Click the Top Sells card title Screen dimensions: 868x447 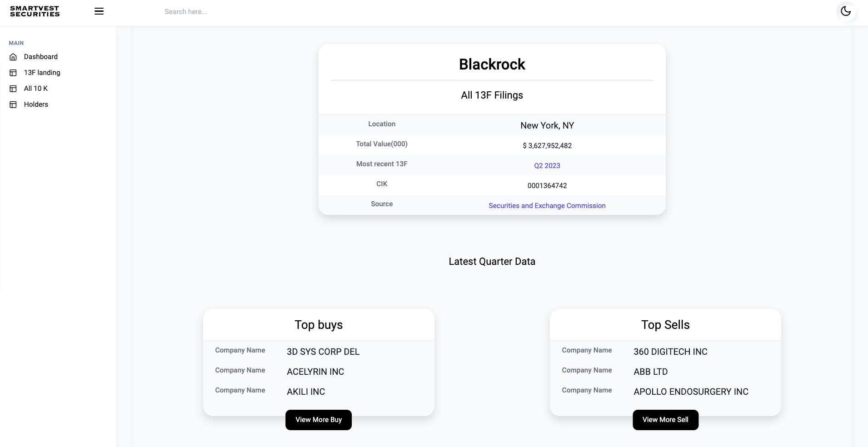tap(665, 325)
